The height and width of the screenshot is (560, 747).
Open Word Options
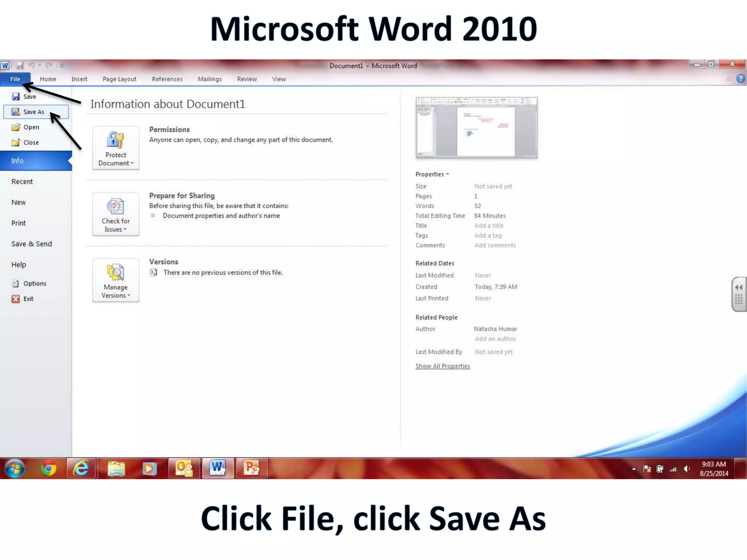point(36,284)
